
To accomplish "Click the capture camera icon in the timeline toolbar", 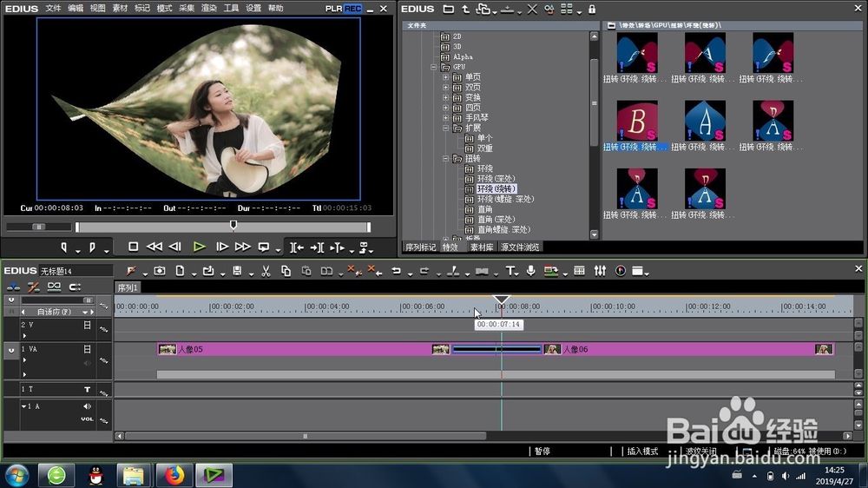I will tap(160, 271).
